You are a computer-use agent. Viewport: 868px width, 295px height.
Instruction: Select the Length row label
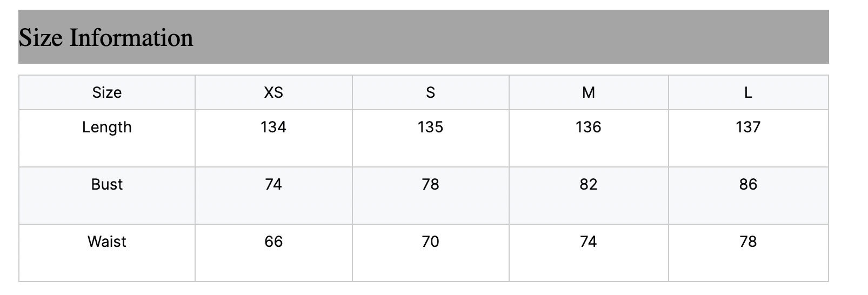[x=107, y=128]
